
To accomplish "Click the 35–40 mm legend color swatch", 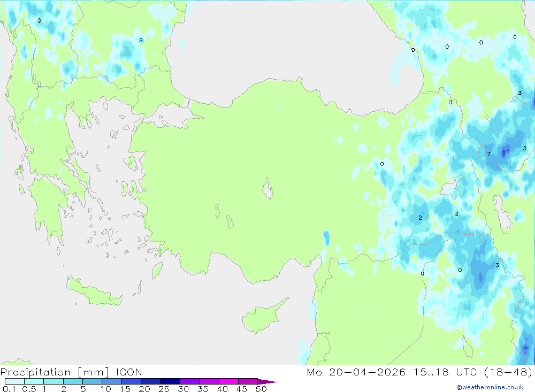I will pos(209,381).
